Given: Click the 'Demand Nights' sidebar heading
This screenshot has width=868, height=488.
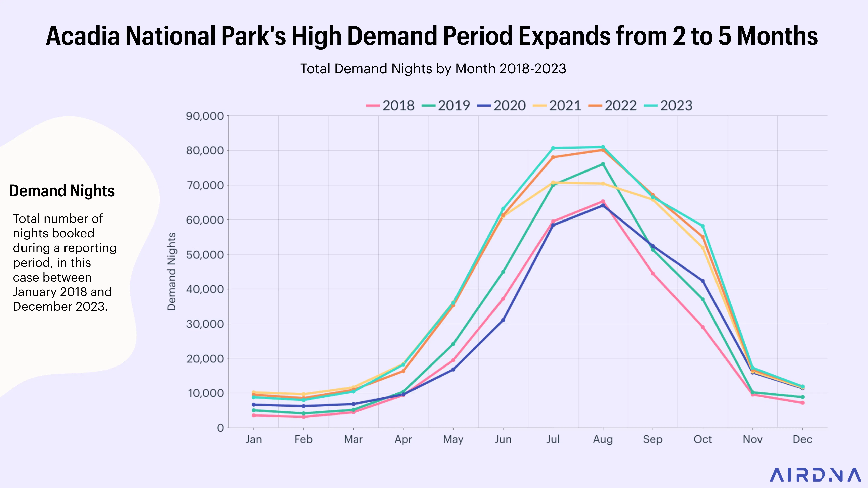Looking at the screenshot, I should 62,191.
